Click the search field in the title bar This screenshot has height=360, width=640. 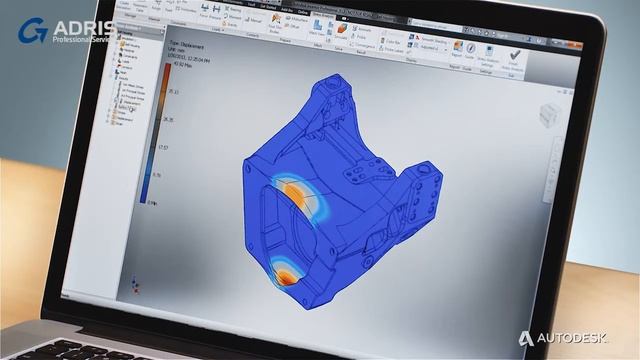(x=436, y=25)
